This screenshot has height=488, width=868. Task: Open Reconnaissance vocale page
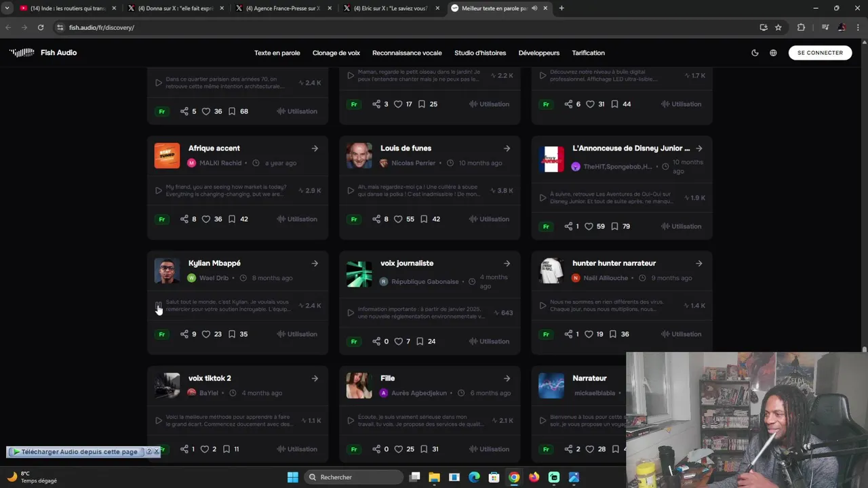[x=407, y=53]
